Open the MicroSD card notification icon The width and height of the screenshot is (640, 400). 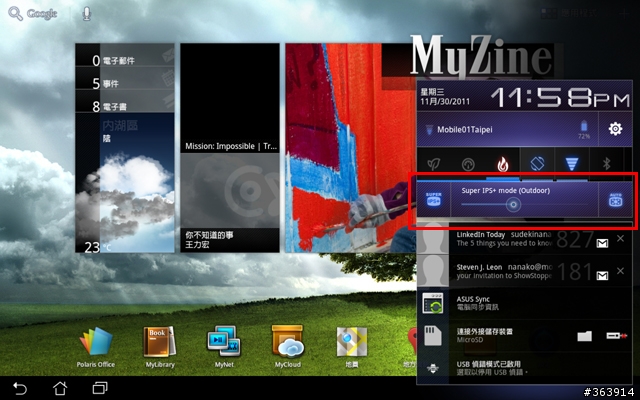click(432, 336)
